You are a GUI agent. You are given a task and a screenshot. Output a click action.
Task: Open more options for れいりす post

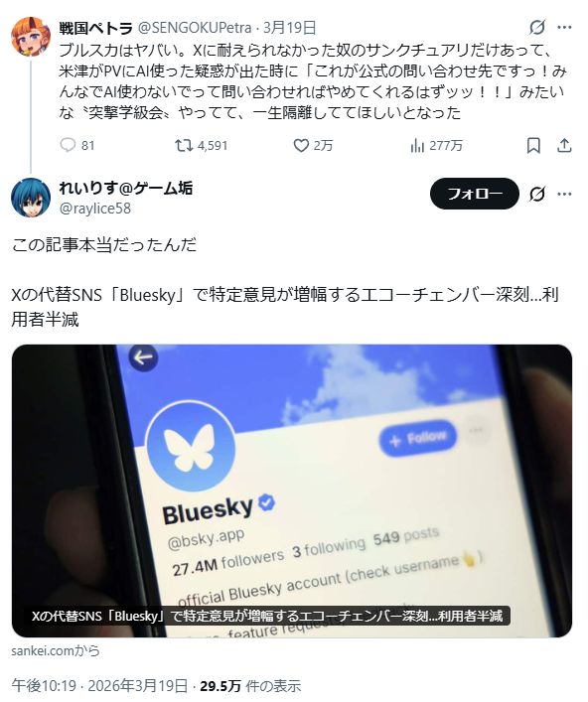tap(564, 194)
